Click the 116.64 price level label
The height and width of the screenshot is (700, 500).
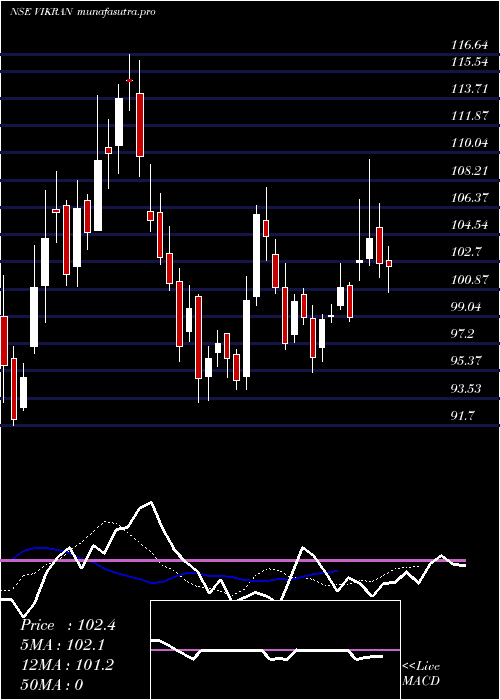pos(469,45)
